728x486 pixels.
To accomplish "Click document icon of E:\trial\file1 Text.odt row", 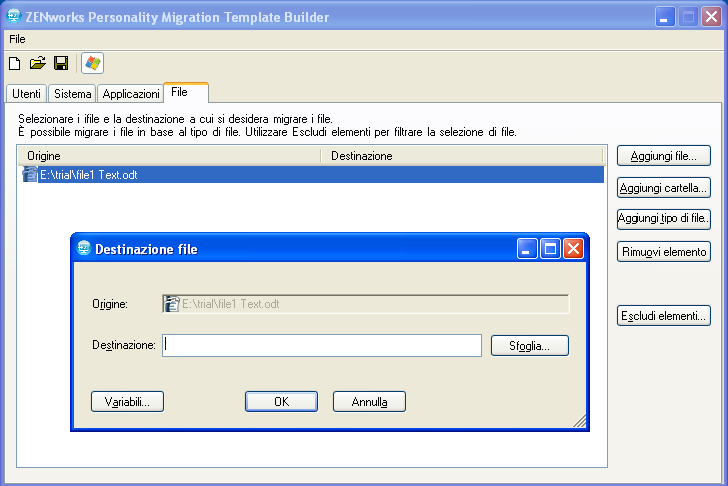I will (30, 175).
